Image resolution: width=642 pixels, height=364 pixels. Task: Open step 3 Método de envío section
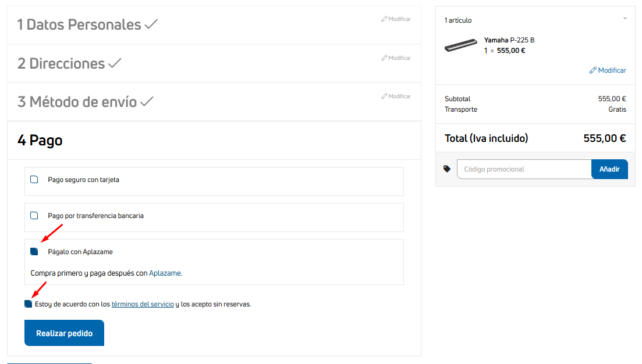[77, 102]
